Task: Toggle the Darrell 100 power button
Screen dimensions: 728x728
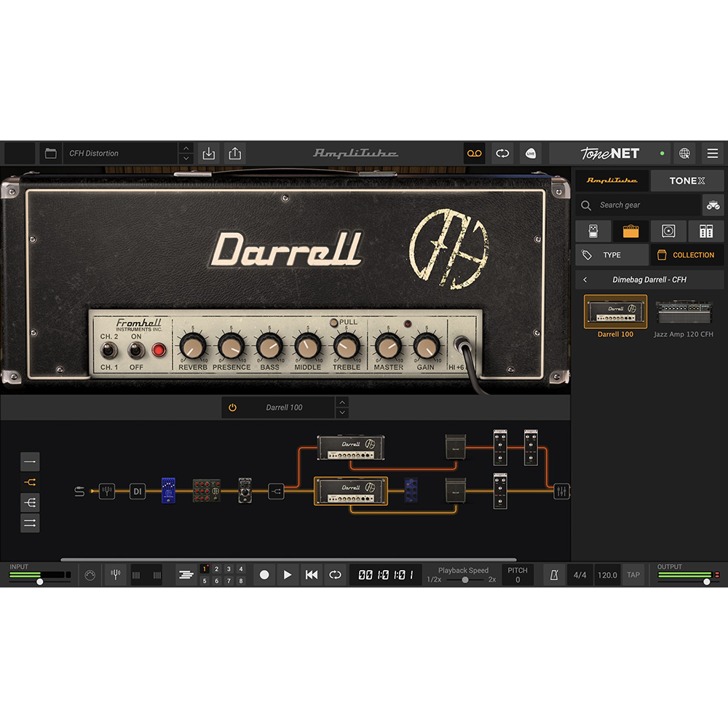Action: click(x=232, y=407)
